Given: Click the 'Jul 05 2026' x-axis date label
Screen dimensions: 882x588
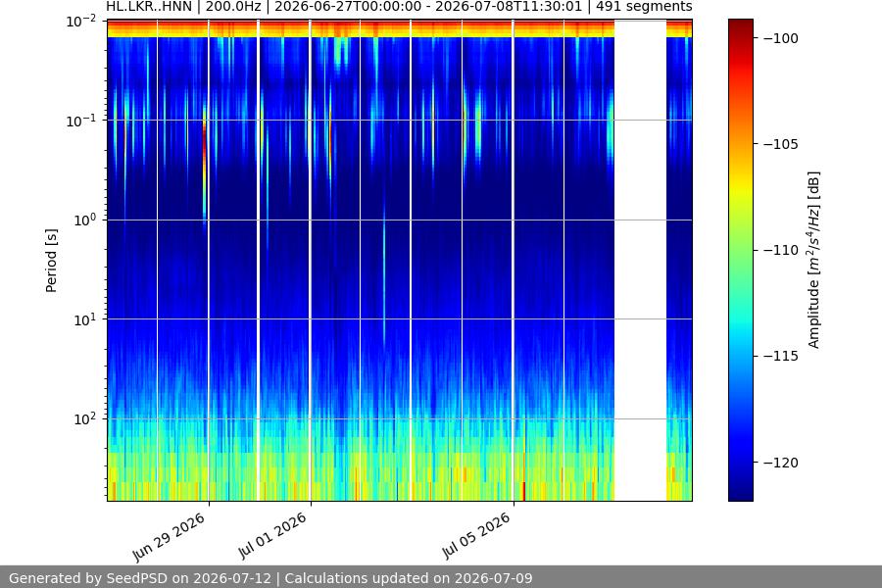Looking at the screenshot, I should click(x=476, y=536).
